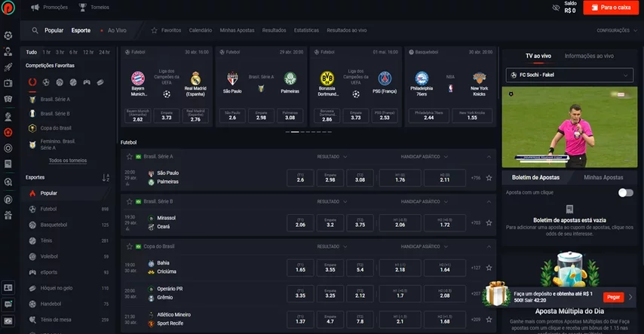Click Voleibol sport icon in list
644x334 pixels.
[x=32, y=256]
